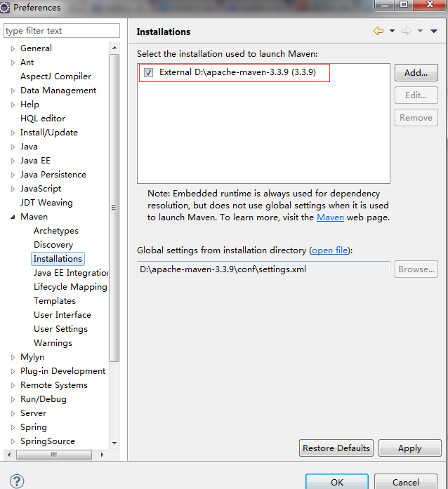Select HQL editor preference page
The width and height of the screenshot is (448, 489).
point(43,119)
